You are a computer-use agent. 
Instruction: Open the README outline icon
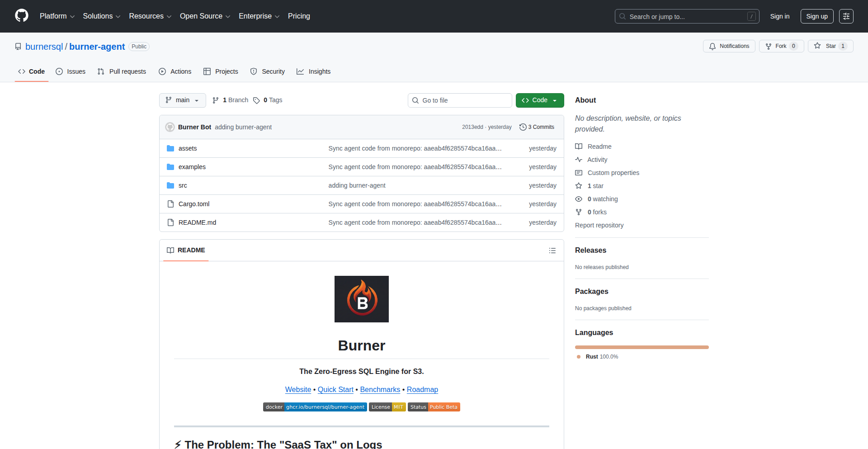coord(552,250)
